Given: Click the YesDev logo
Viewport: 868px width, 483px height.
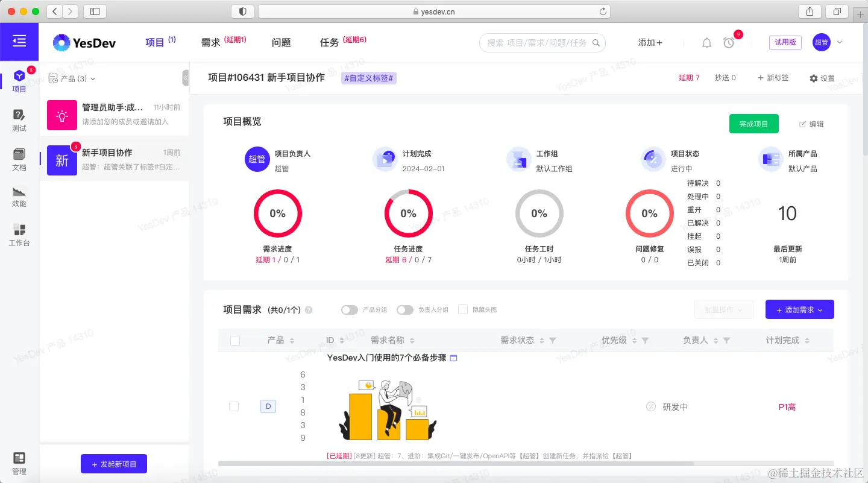Looking at the screenshot, I should point(84,42).
